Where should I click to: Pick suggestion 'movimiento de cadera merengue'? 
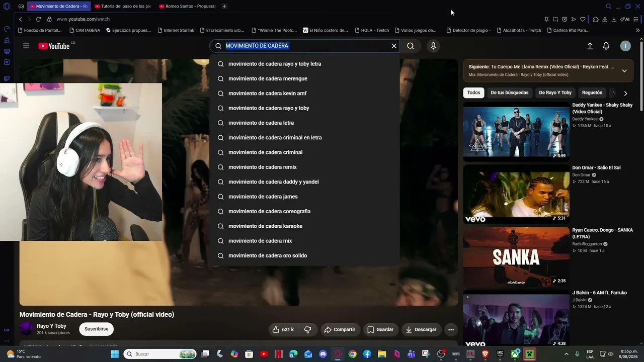click(305, 78)
